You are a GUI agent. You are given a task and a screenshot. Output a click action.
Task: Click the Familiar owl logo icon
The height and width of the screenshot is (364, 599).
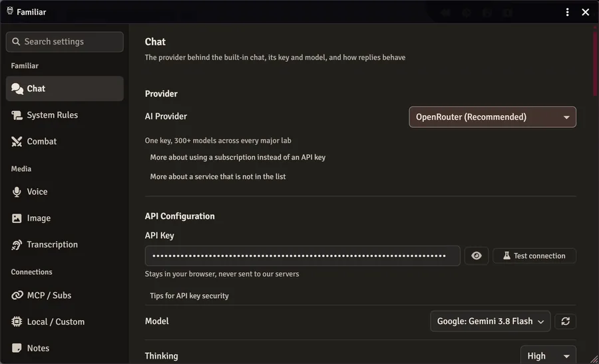tap(10, 11)
